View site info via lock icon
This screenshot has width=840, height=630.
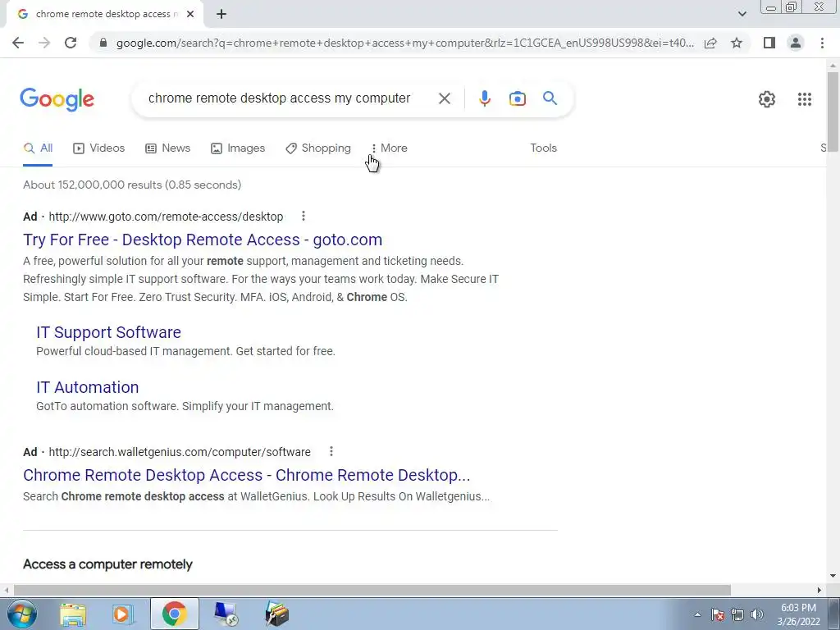pyautogui.click(x=103, y=43)
